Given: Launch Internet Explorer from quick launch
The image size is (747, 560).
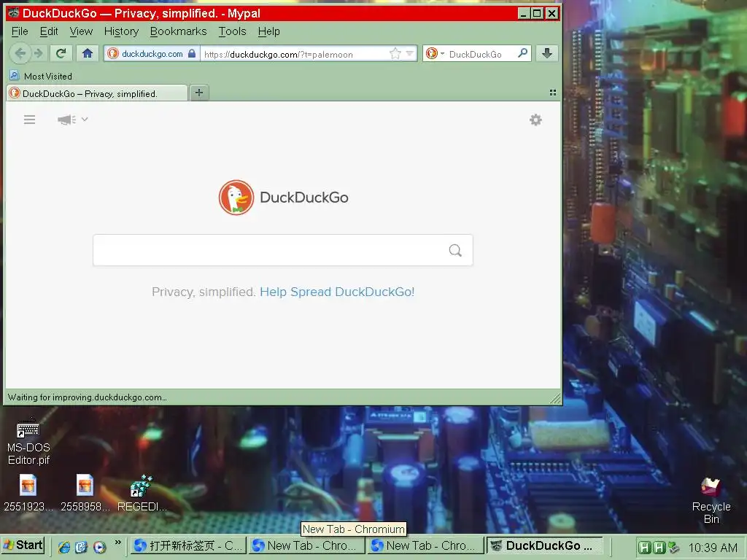Looking at the screenshot, I should (64, 547).
